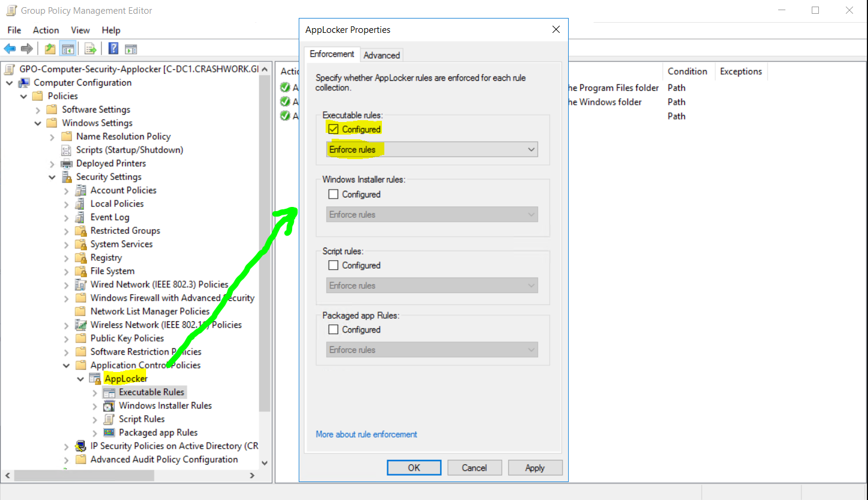Select Name Resolution Policy tree item

123,136
